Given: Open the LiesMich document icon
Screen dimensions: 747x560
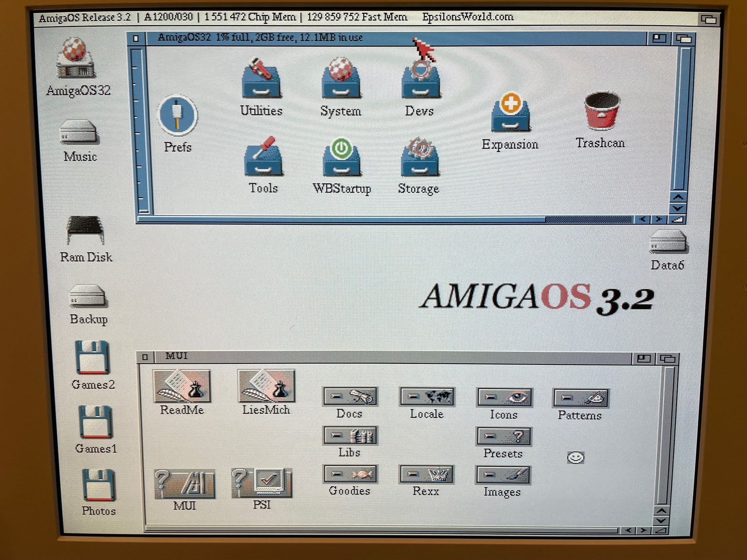Looking at the screenshot, I should [266, 386].
